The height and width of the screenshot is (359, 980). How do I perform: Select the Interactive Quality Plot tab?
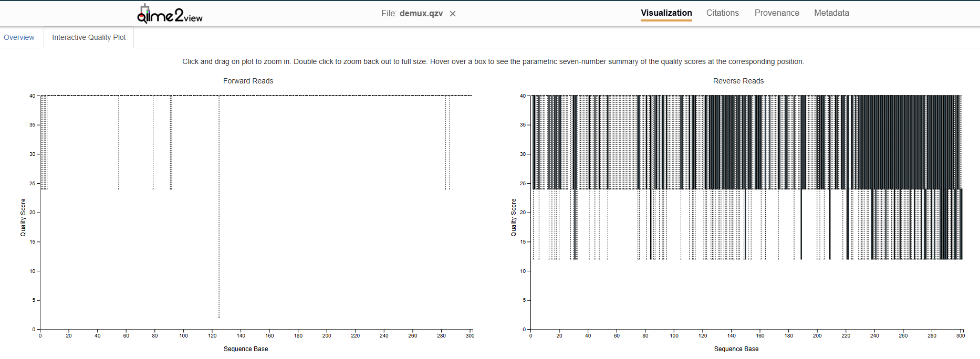(x=89, y=37)
